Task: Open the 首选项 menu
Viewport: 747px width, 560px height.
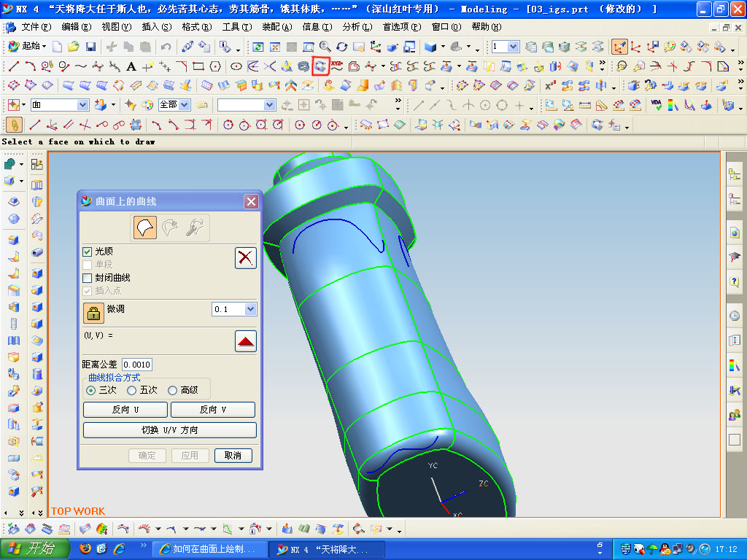Action: coord(402,27)
